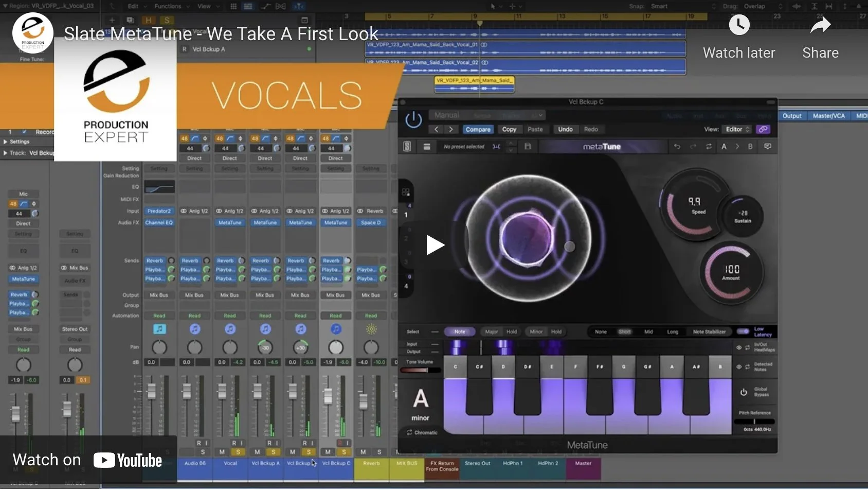
Task: Click the Copy button in plugin header
Action: coord(509,129)
